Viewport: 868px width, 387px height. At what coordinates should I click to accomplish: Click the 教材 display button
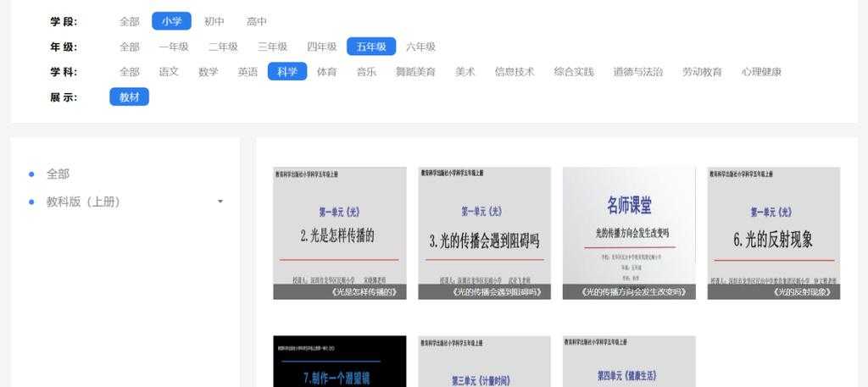[129, 97]
